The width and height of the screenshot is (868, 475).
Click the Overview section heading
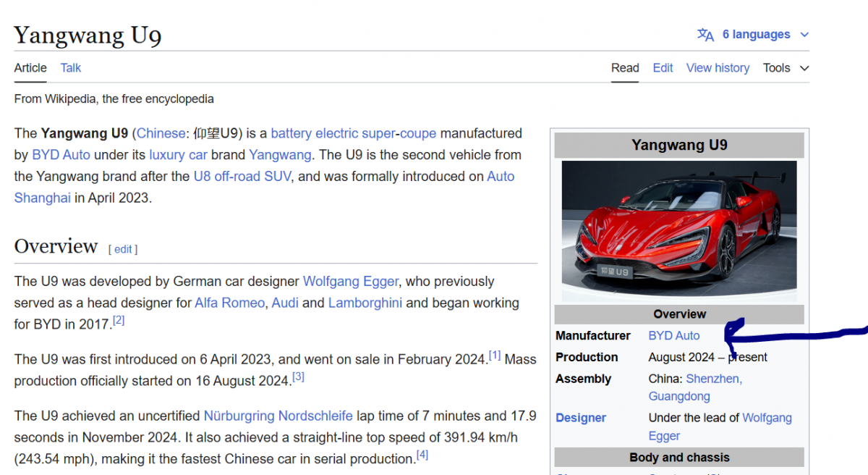tap(56, 246)
